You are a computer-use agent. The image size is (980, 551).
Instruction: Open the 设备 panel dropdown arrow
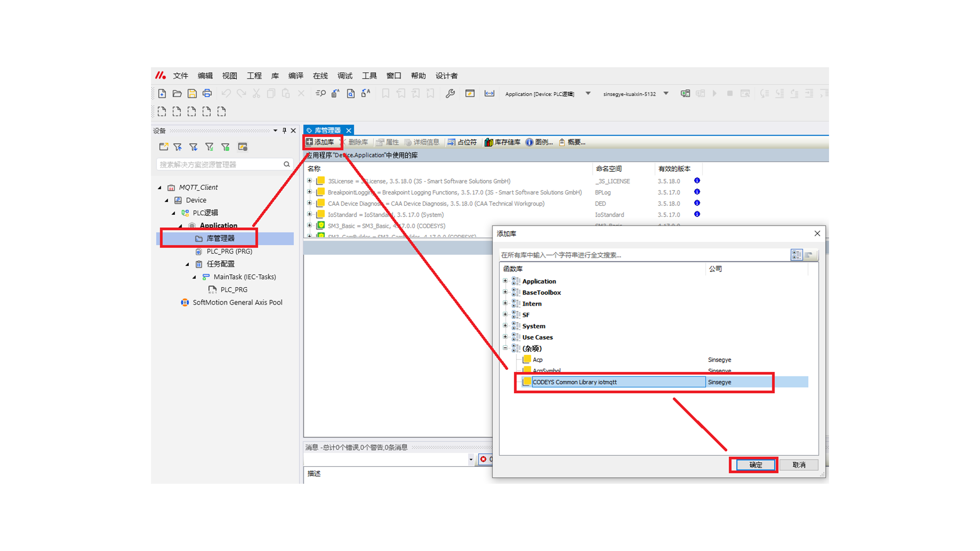(x=275, y=131)
